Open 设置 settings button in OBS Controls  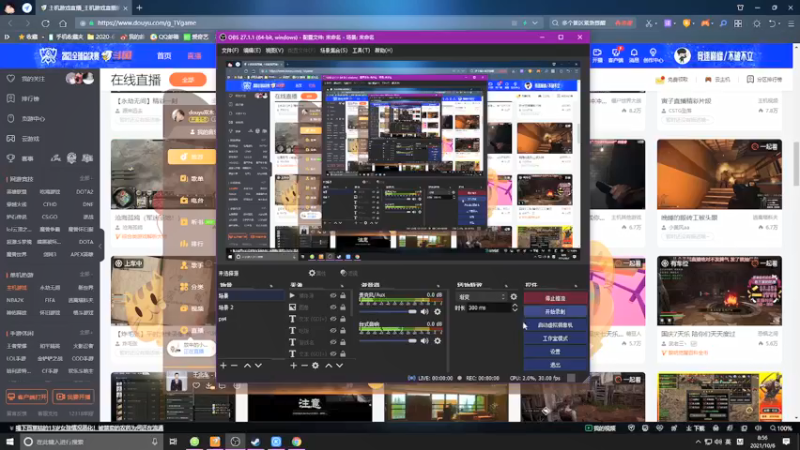pyautogui.click(x=555, y=351)
